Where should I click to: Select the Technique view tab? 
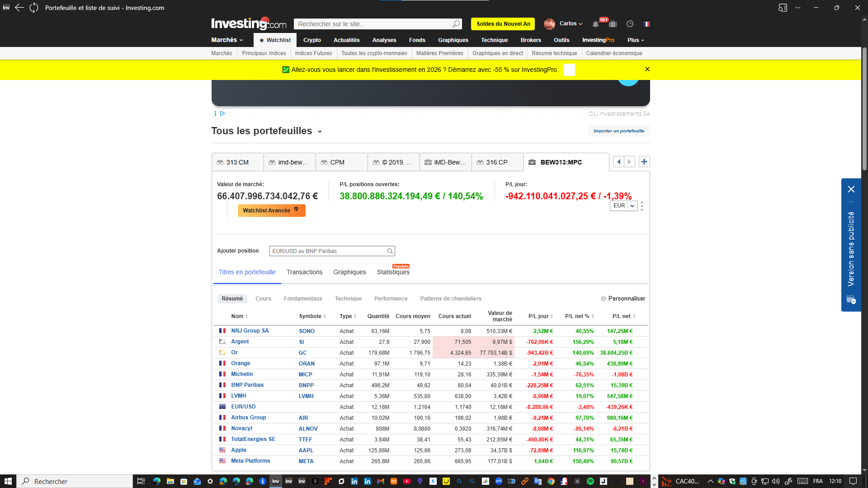pos(348,299)
